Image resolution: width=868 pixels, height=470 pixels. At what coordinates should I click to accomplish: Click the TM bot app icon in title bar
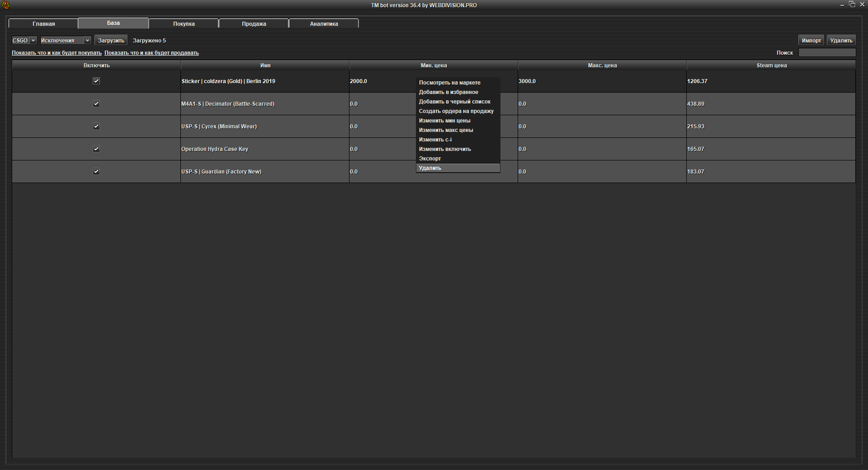6,5
